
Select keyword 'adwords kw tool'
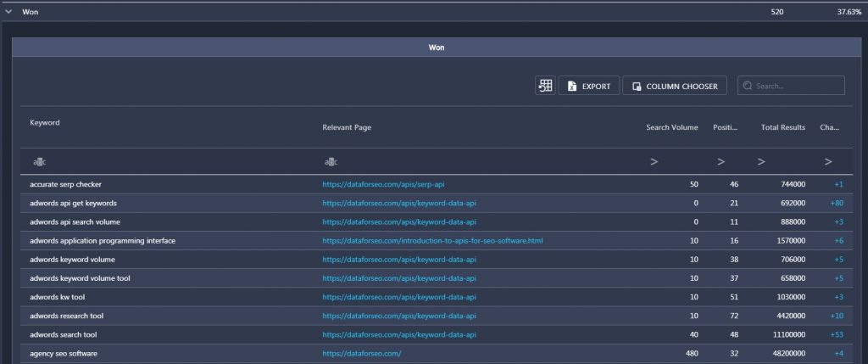pos(57,298)
